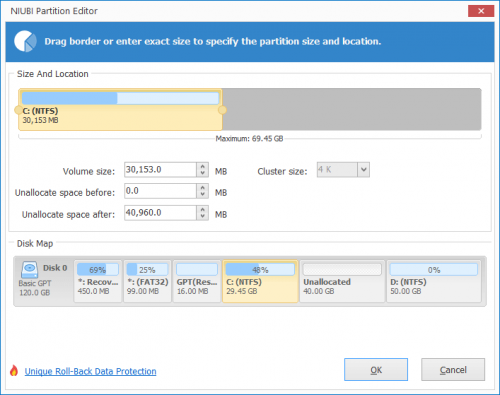Image resolution: width=500 pixels, height=395 pixels.
Task: Click the Maximum: 69.45 GB label
Action: coord(249,139)
